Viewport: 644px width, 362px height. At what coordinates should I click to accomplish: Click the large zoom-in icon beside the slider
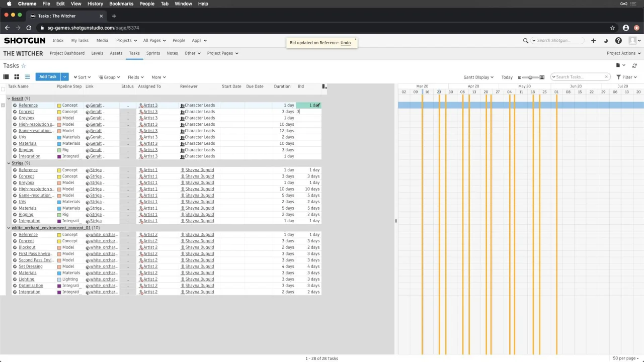pyautogui.click(x=542, y=77)
